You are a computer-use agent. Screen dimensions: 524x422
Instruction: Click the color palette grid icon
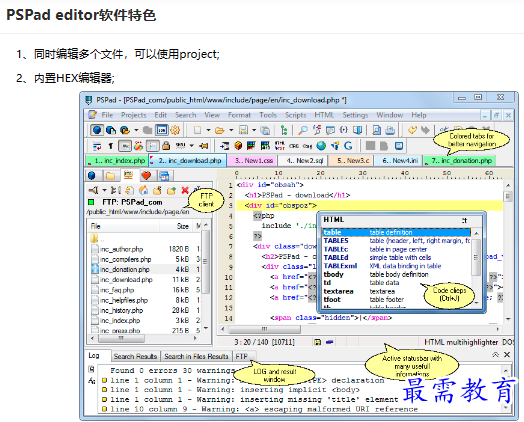(251, 146)
